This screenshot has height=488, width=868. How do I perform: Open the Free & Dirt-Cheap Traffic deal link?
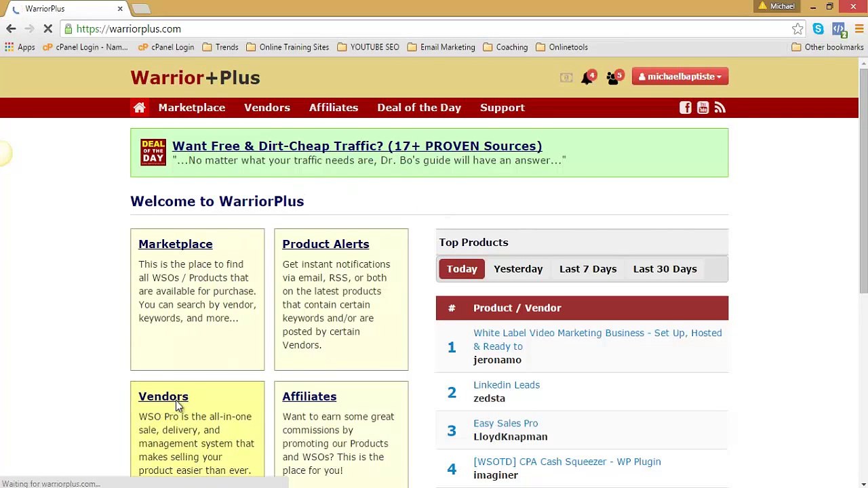pyautogui.click(x=357, y=146)
